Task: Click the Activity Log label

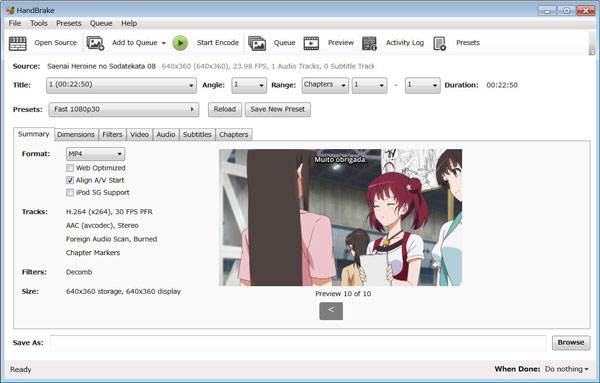Action: (405, 43)
